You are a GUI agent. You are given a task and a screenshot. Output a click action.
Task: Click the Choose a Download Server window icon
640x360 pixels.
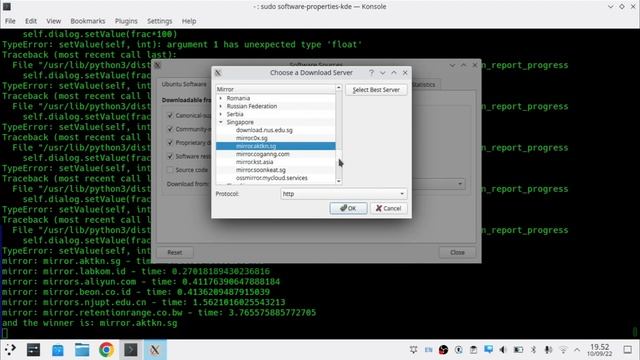(x=218, y=73)
